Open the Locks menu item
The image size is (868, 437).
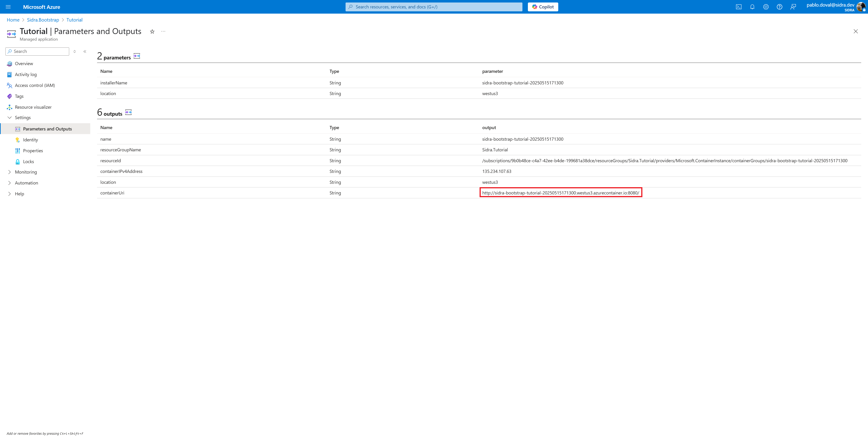point(28,162)
